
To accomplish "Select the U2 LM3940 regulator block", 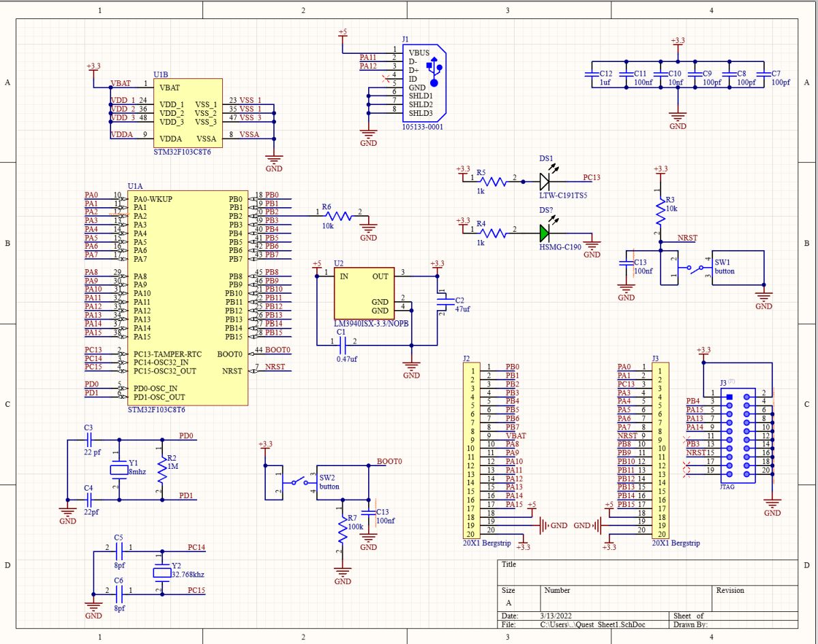I will (364, 293).
